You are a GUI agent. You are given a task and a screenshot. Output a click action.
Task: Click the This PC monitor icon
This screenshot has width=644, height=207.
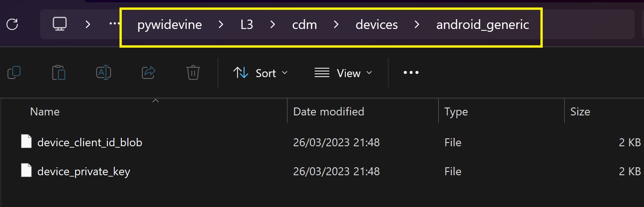click(x=60, y=24)
